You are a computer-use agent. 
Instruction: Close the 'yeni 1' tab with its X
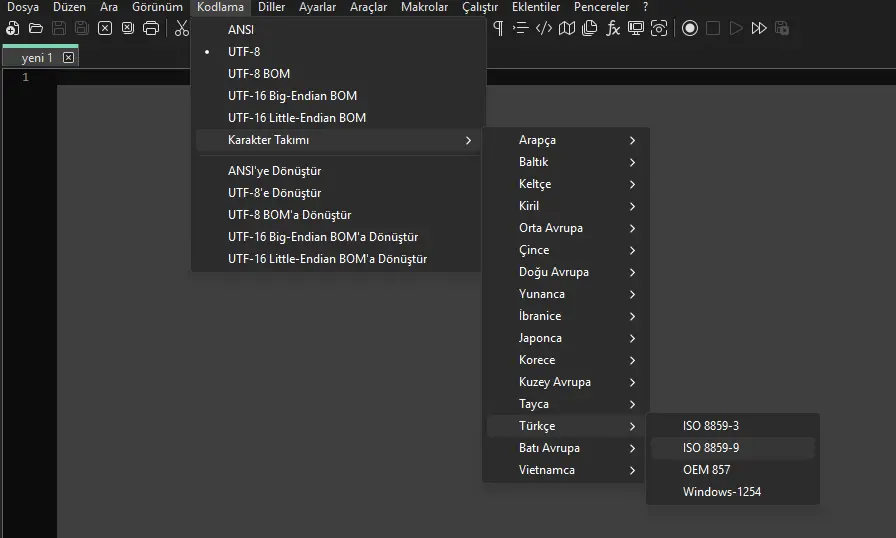(68, 58)
